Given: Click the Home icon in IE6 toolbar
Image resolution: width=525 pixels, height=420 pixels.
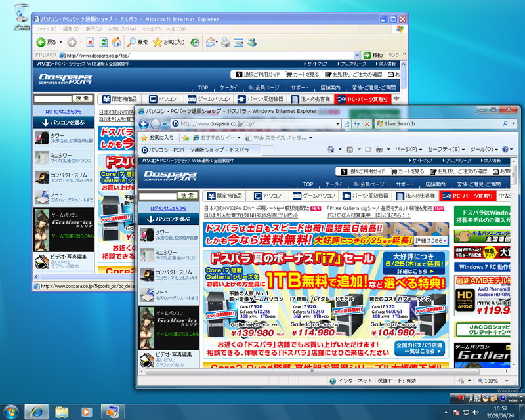Looking at the screenshot, I should (x=116, y=42).
